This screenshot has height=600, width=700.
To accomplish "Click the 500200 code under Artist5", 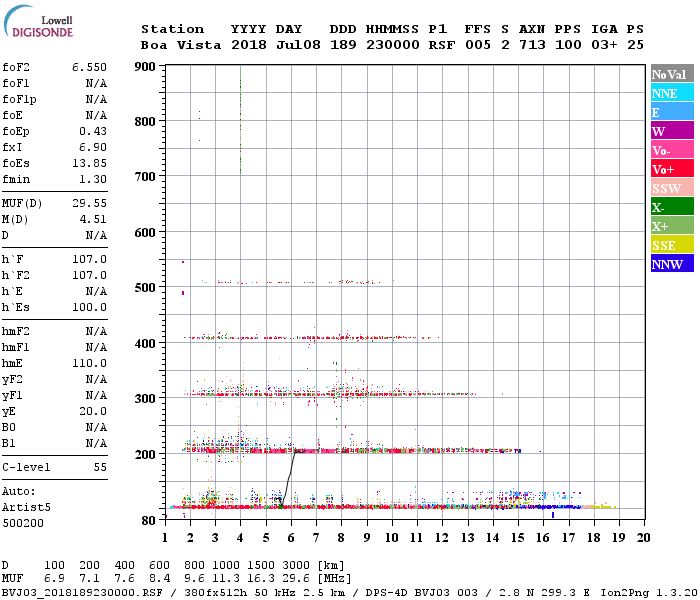I will click(x=23, y=523).
